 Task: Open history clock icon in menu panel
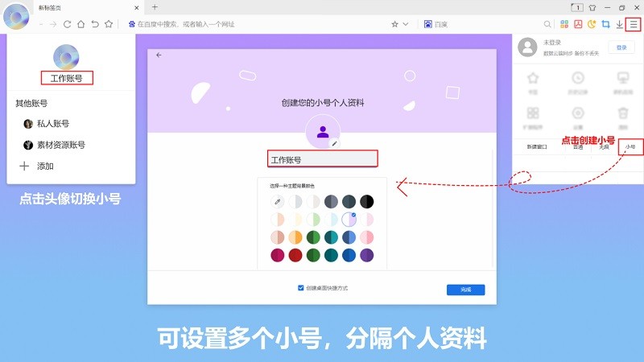click(578, 78)
